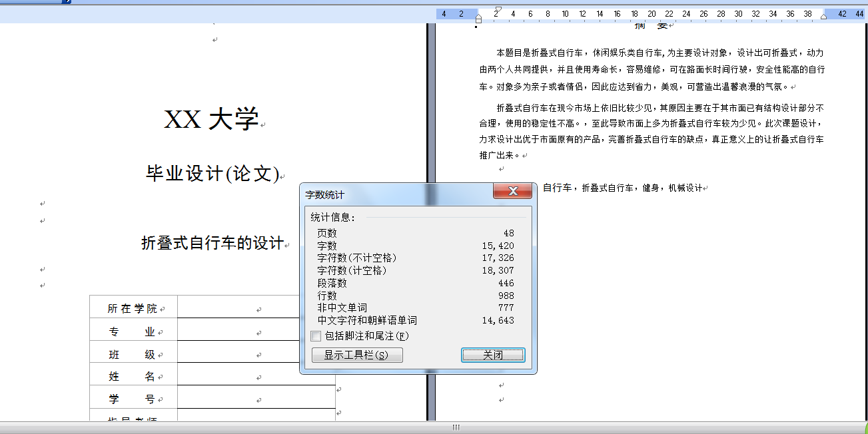Click the 折叠式自行车的设计 title

[x=213, y=244]
